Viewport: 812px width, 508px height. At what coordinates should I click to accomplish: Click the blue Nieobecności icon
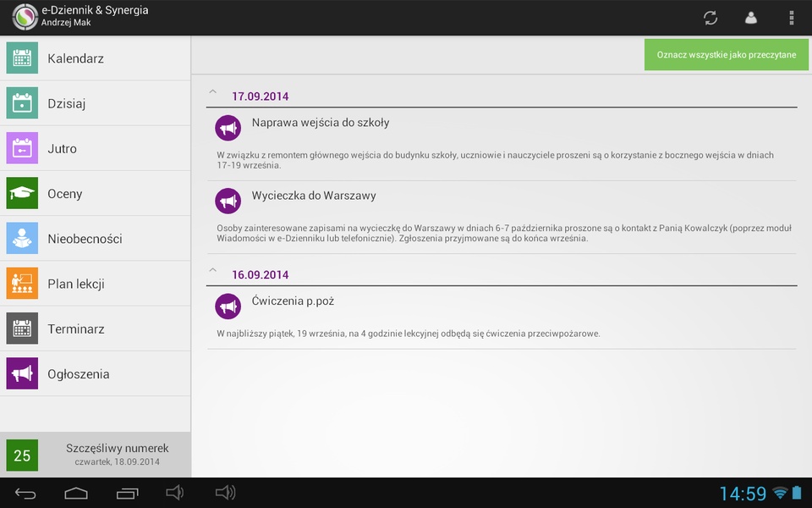[22, 239]
